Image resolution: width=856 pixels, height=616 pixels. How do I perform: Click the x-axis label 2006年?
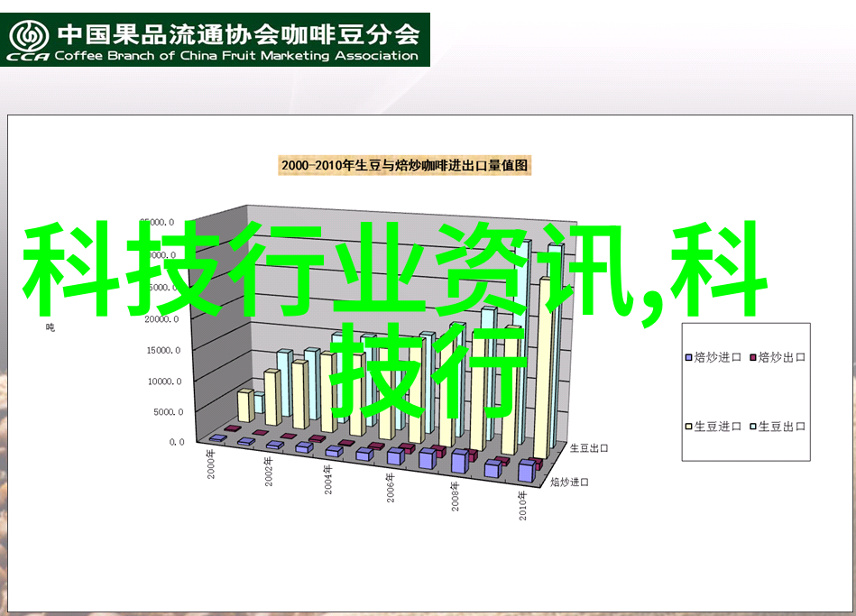coord(391,488)
